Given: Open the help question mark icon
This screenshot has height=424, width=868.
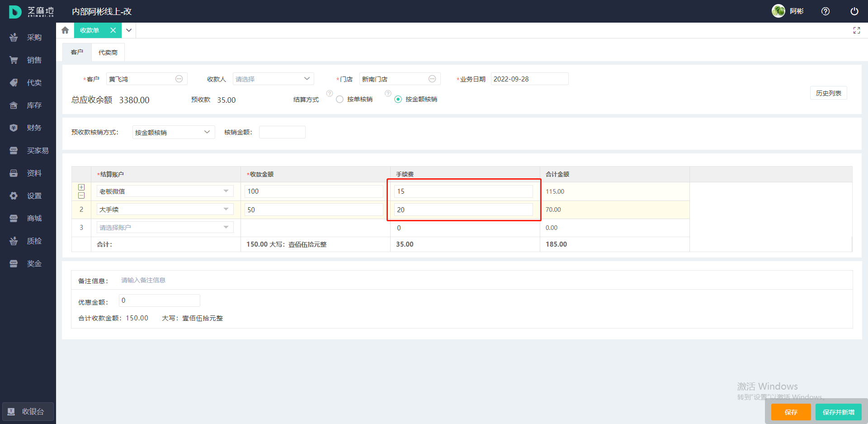Looking at the screenshot, I should coord(826,11).
